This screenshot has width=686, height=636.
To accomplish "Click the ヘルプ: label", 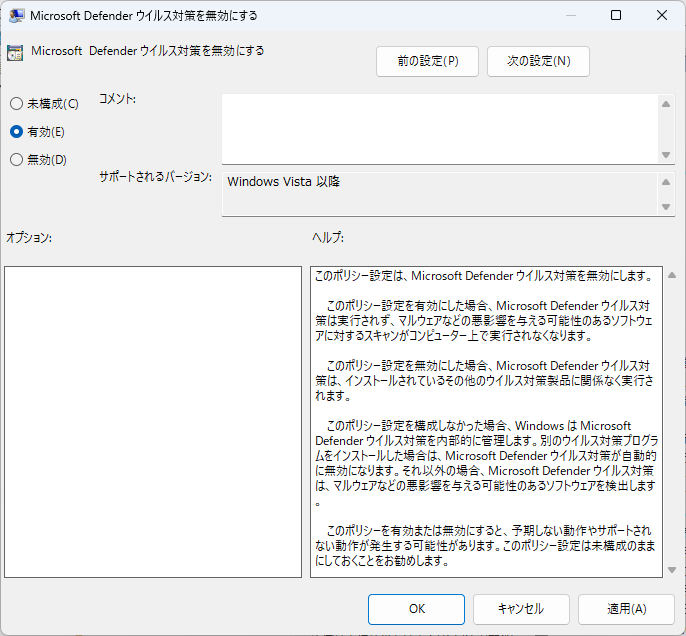I will (x=328, y=238).
